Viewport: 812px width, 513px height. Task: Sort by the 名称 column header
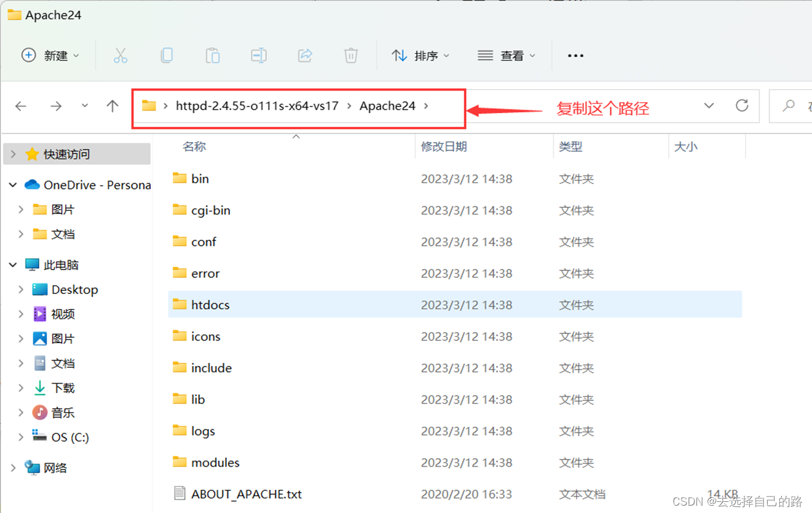[x=194, y=146]
